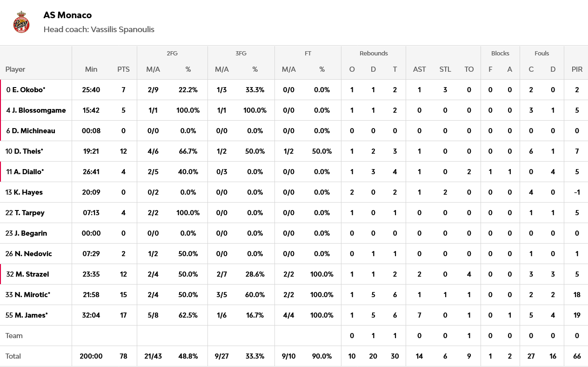Select M. Strazel in the box score
The height and width of the screenshot is (367, 588).
(32, 274)
